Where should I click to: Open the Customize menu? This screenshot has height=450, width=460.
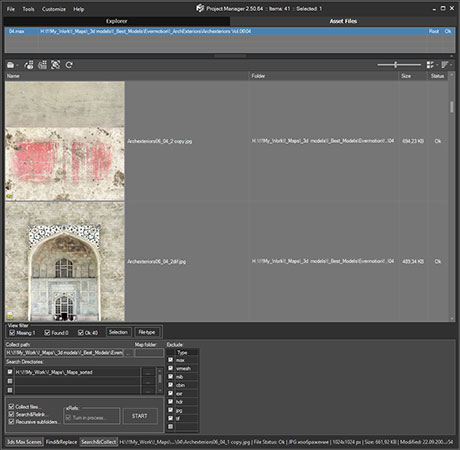coord(54,9)
